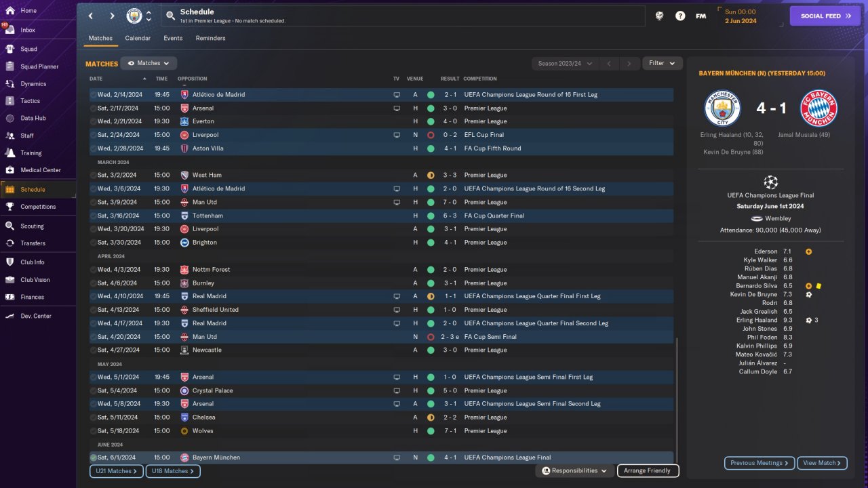Image resolution: width=868 pixels, height=488 pixels.
Task: Switch to the Reminders tab
Action: [x=210, y=38]
